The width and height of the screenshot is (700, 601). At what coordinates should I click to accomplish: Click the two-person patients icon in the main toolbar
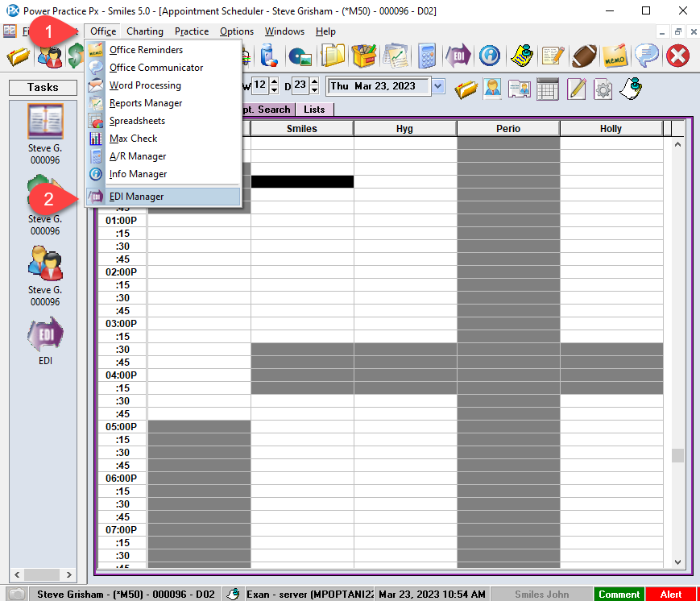pyautogui.click(x=50, y=56)
